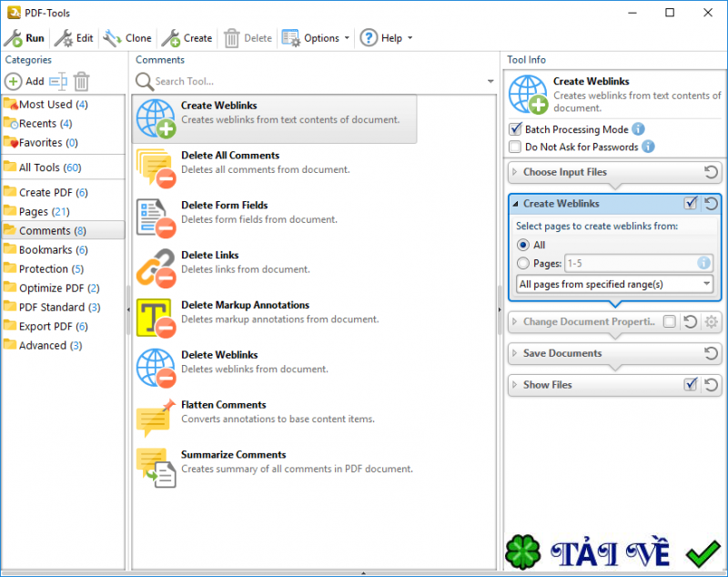728x577 pixels.
Task: Open the search options dropdown arrow
Action: pos(490,81)
